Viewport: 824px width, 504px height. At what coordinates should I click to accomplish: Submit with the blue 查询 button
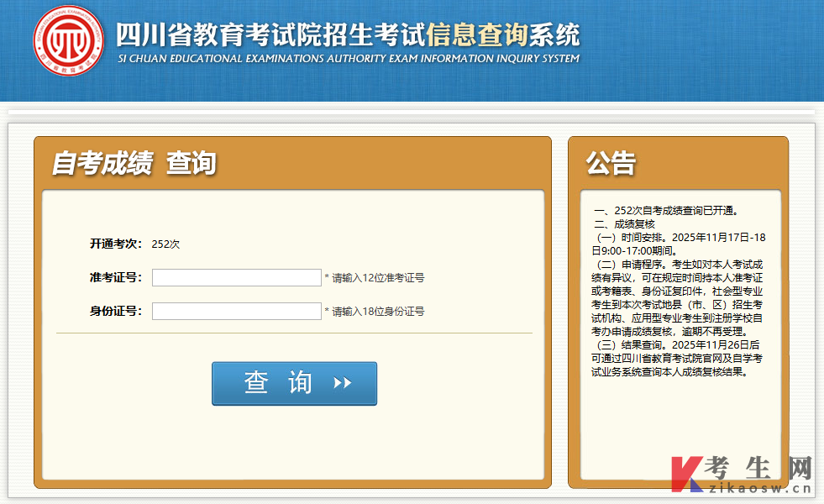coord(294,383)
